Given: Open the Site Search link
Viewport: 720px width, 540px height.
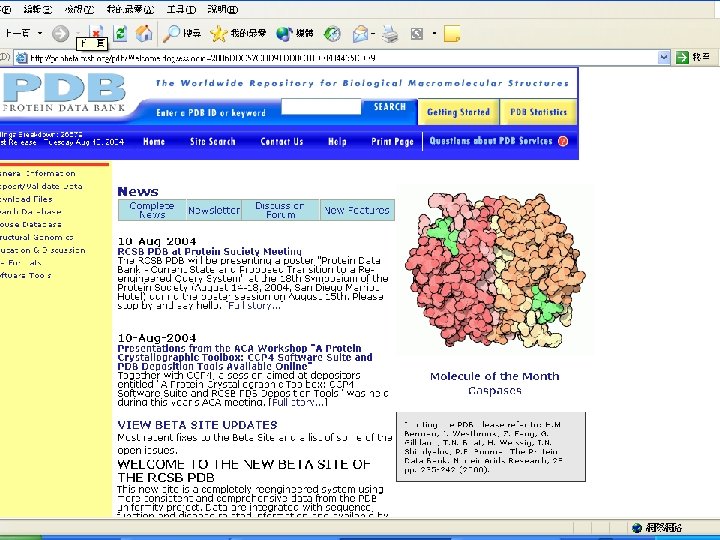Looking at the screenshot, I should coord(213,141).
